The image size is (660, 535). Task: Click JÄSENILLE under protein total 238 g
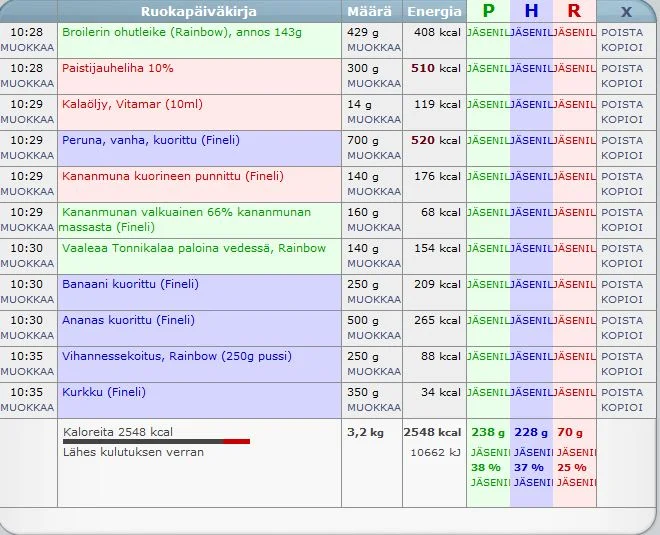coord(487,453)
